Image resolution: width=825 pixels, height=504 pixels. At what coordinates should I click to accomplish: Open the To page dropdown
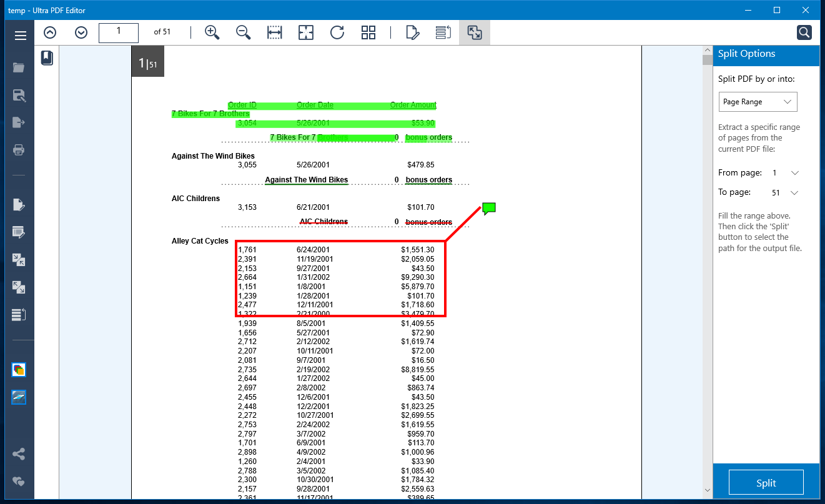click(x=794, y=193)
